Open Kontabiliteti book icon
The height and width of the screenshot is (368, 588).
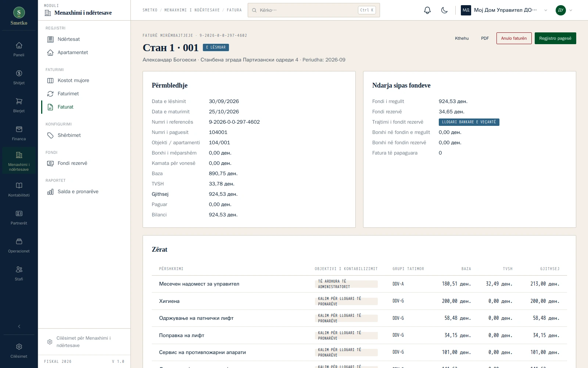[x=19, y=190]
